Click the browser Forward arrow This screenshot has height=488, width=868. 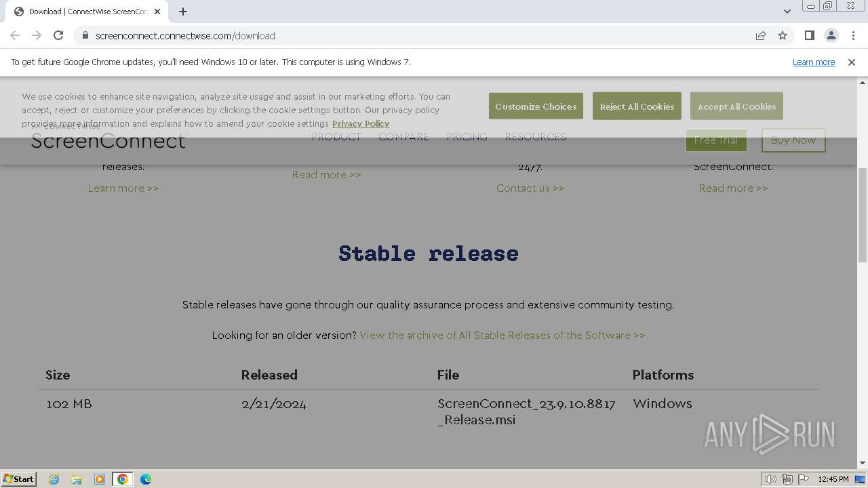click(x=37, y=35)
